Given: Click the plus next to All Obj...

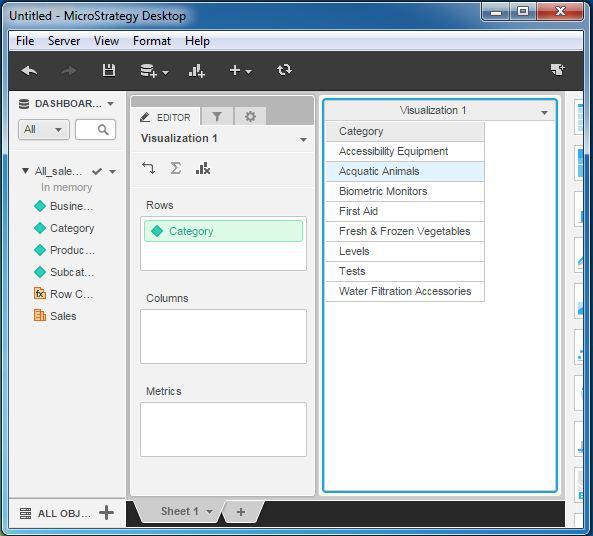Looking at the screenshot, I should point(106,513).
